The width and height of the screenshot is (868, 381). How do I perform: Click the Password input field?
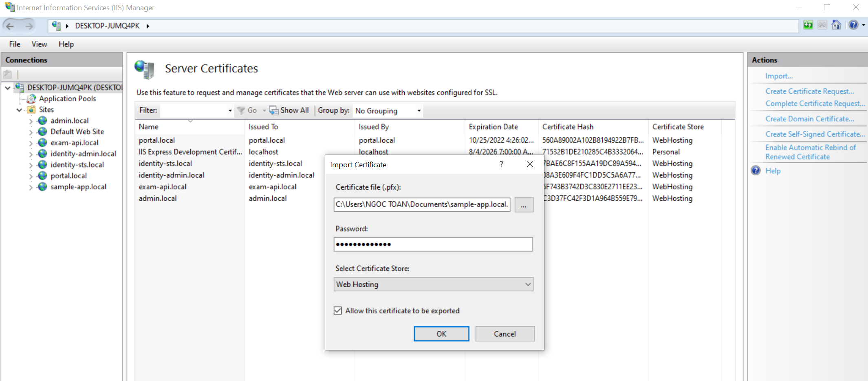[x=433, y=244]
